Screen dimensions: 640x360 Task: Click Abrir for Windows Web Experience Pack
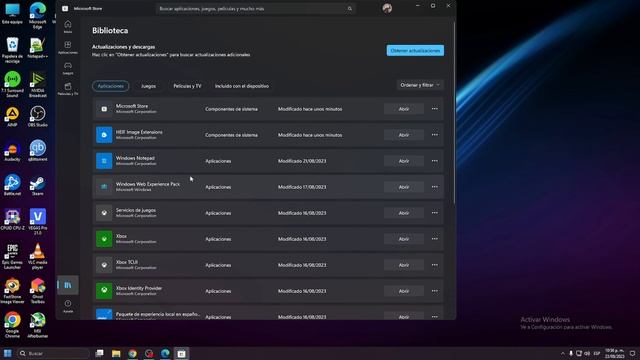(404, 187)
